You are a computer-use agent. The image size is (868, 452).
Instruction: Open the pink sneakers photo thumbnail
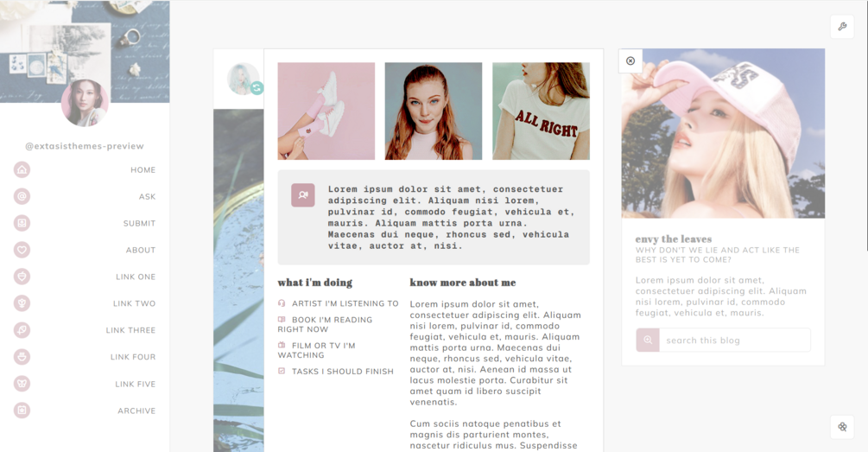pos(326,111)
